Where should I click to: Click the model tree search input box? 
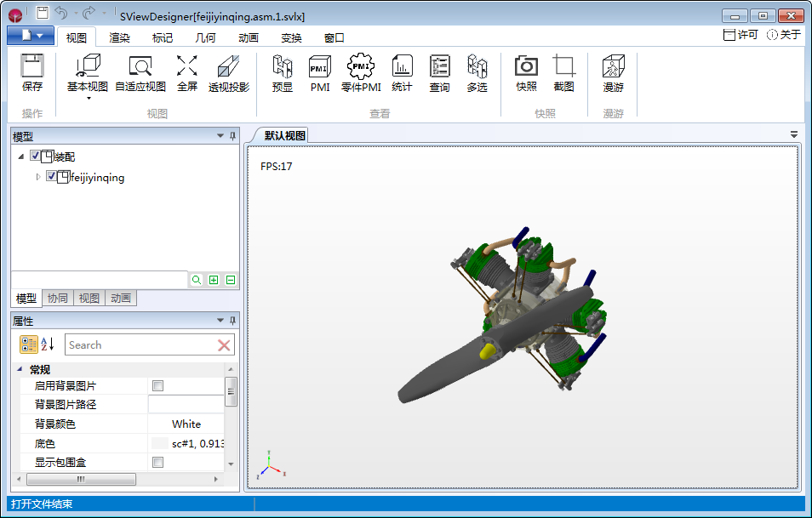click(x=100, y=280)
